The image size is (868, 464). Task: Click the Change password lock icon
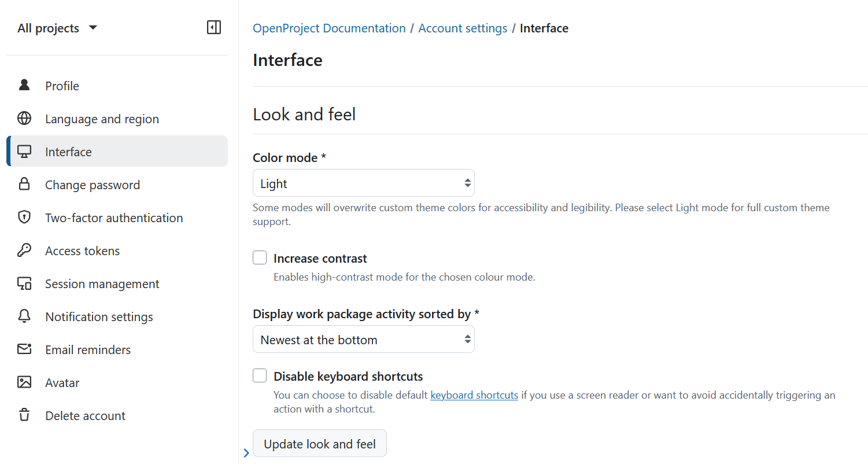[24, 185]
